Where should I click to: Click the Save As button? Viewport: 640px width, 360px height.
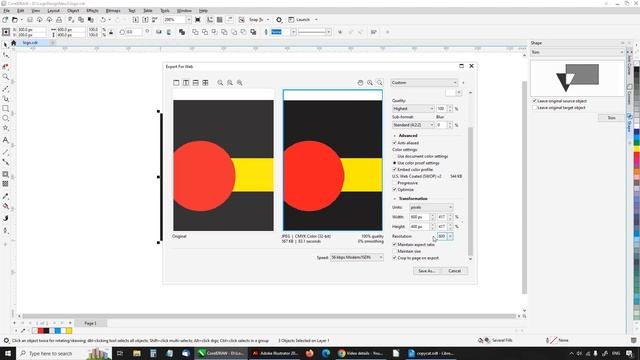coord(427,271)
